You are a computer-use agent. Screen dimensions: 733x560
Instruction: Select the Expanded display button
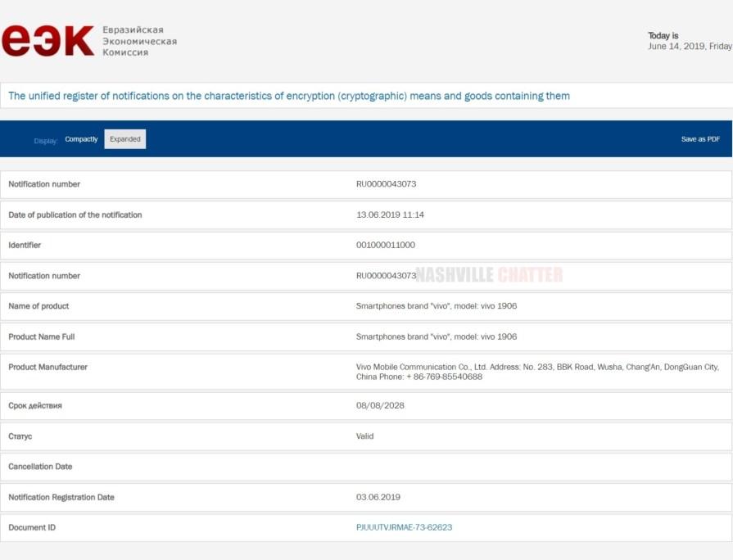tap(124, 139)
